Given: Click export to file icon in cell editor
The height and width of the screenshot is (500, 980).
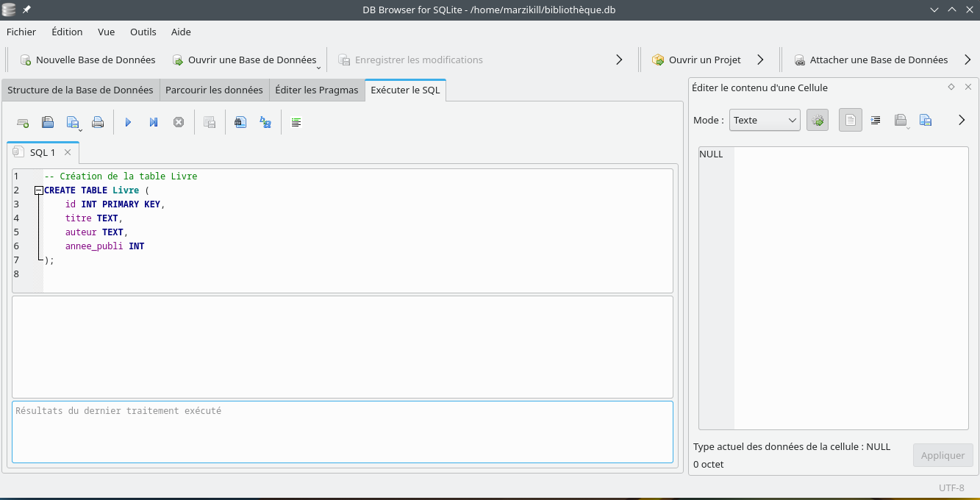Looking at the screenshot, I should tap(926, 120).
